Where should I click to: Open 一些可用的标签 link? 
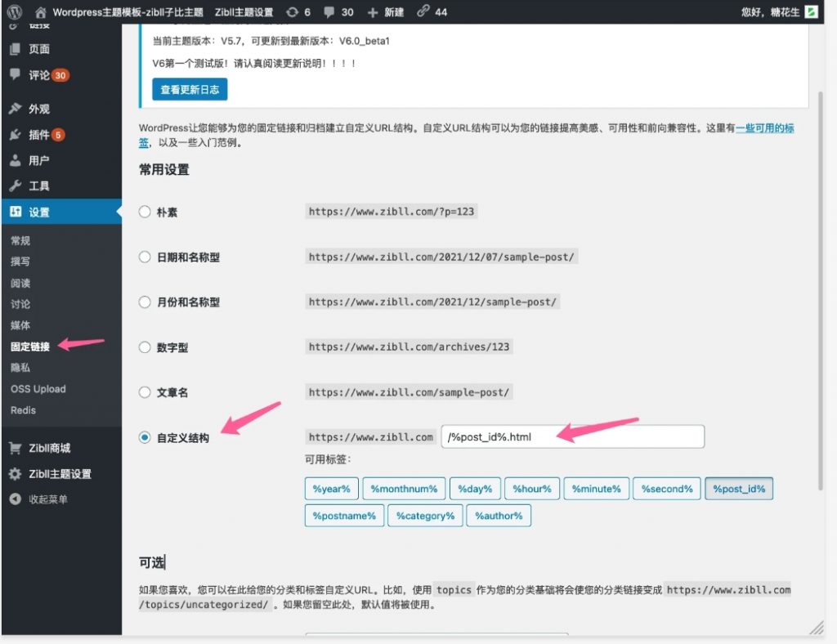tap(764, 128)
